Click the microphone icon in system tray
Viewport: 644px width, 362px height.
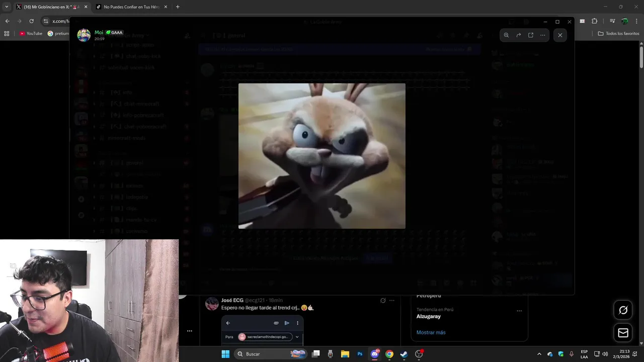pos(572,354)
